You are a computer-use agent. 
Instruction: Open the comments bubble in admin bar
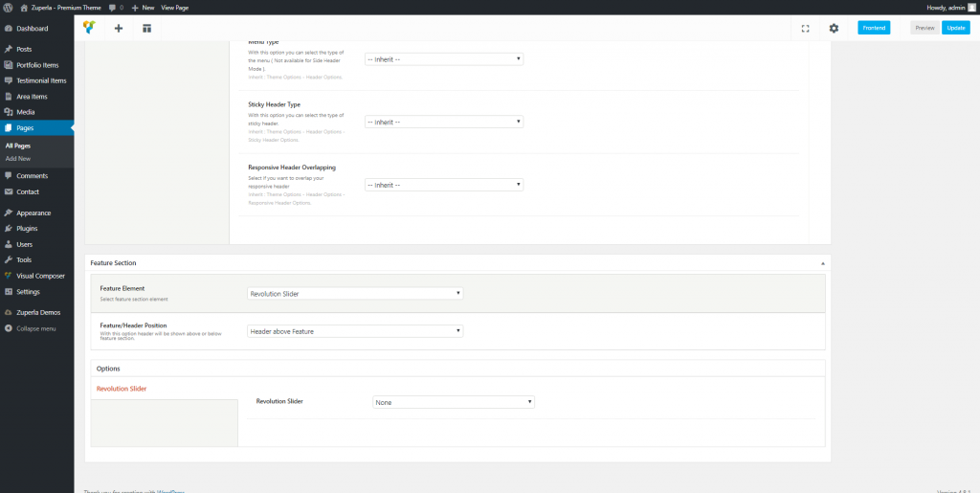[114, 7]
